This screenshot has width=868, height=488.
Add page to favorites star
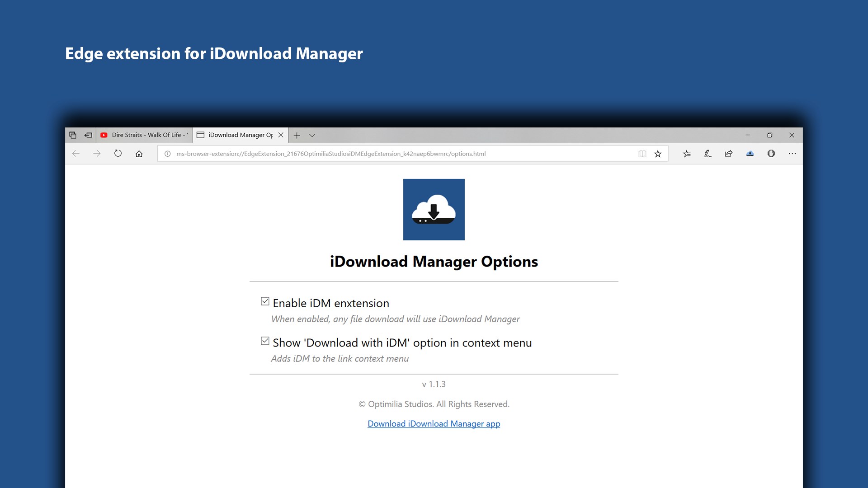click(658, 154)
